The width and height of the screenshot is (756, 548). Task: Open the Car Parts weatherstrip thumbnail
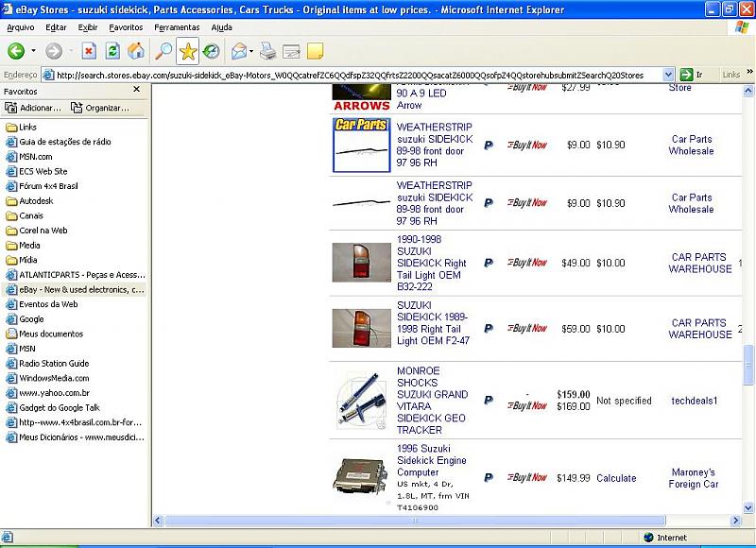click(x=362, y=146)
